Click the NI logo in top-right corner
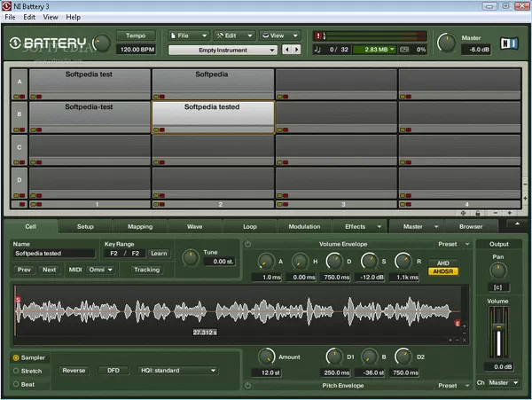Screen dimensions: 532x400 (507, 42)
